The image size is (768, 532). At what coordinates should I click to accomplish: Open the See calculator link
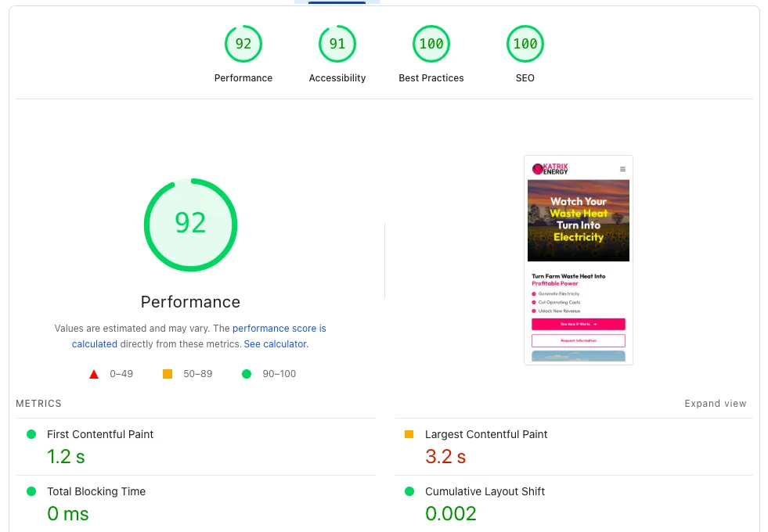(x=275, y=344)
